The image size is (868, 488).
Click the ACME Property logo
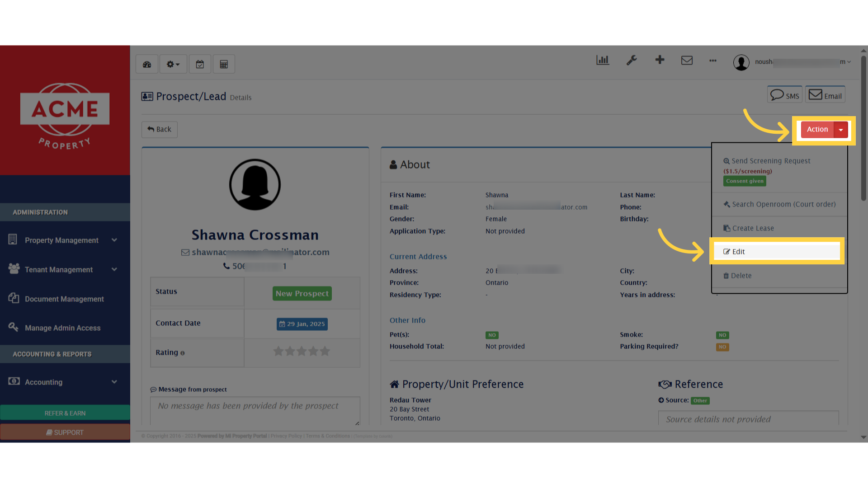[x=65, y=115]
